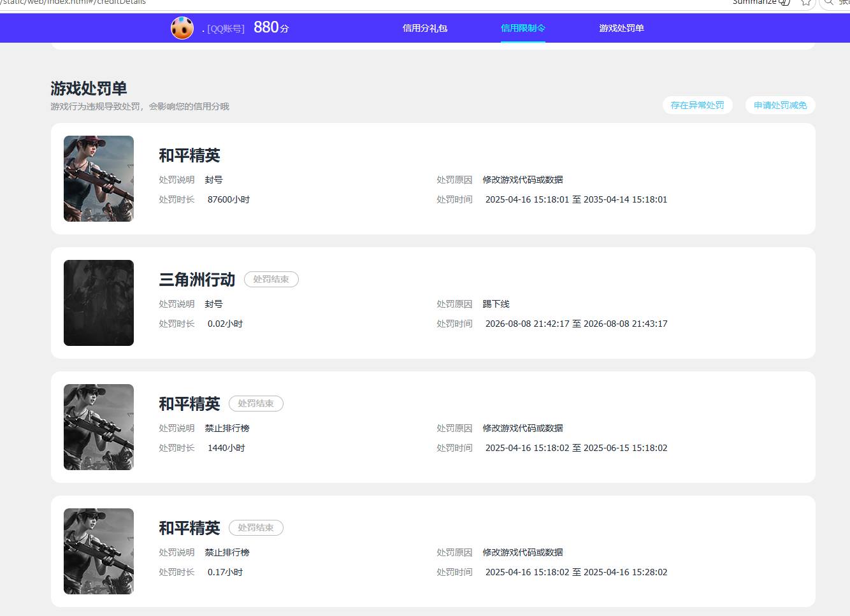Go to the 游戏处罚单 tab
Image resolution: width=850 pixels, height=616 pixels.
click(621, 28)
